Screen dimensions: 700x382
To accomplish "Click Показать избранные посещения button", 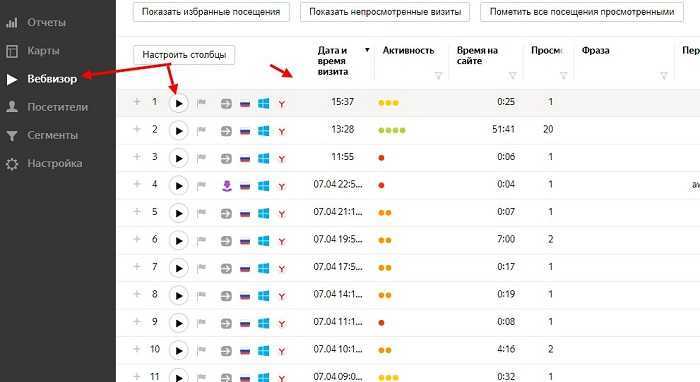I will click(x=211, y=12).
